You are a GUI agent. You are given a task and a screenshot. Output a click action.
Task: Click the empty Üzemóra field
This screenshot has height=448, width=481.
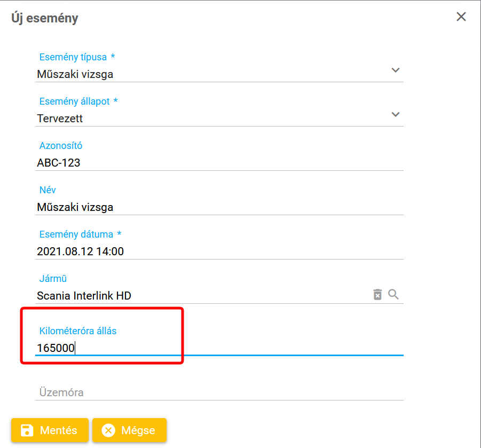click(x=214, y=392)
